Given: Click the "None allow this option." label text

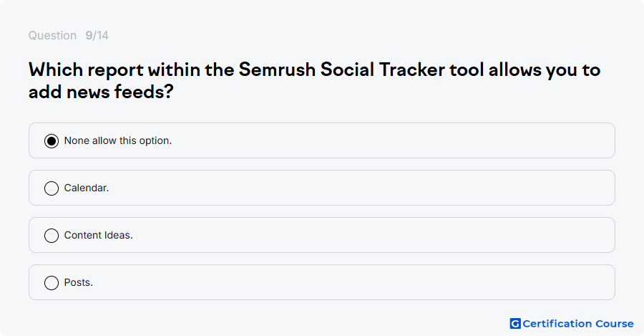Looking at the screenshot, I should (118, 140).
